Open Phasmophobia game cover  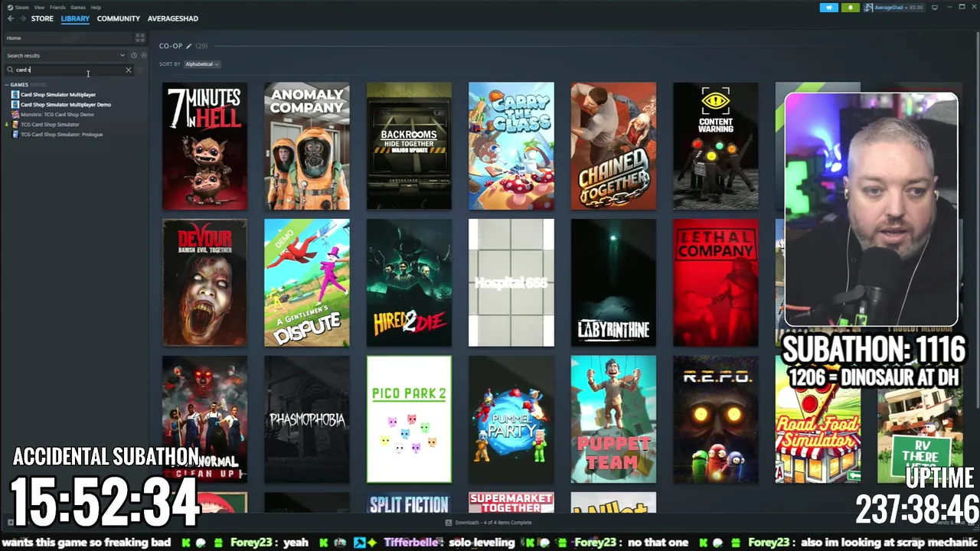tap(307, 419)
